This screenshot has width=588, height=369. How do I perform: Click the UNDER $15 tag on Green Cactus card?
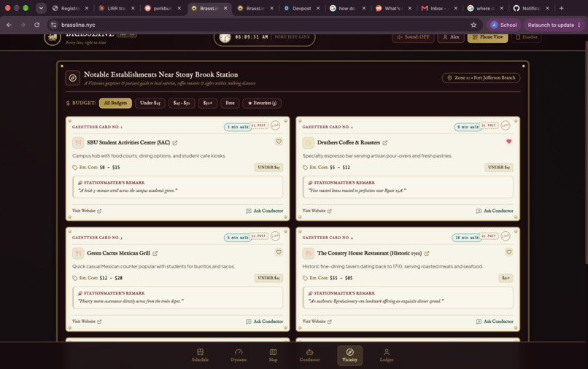coord(268,278)
